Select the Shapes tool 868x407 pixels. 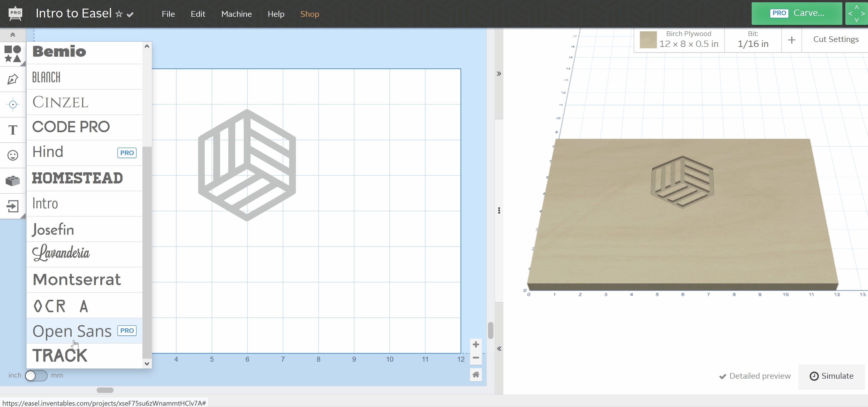point(12,54)
